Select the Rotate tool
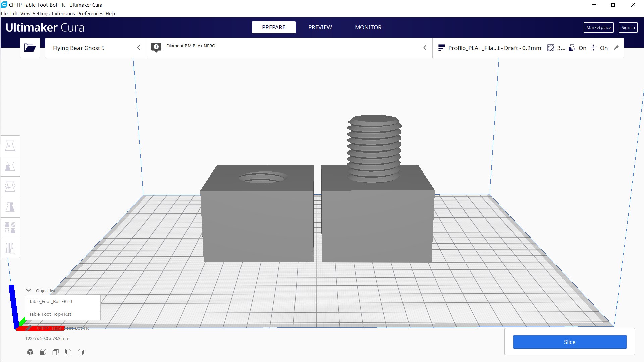This screenshot has width=644, height=362. click(10, 187)
